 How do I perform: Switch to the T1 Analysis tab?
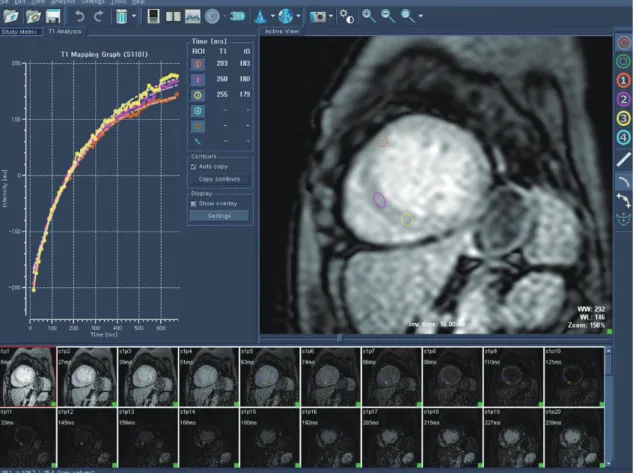64,31
